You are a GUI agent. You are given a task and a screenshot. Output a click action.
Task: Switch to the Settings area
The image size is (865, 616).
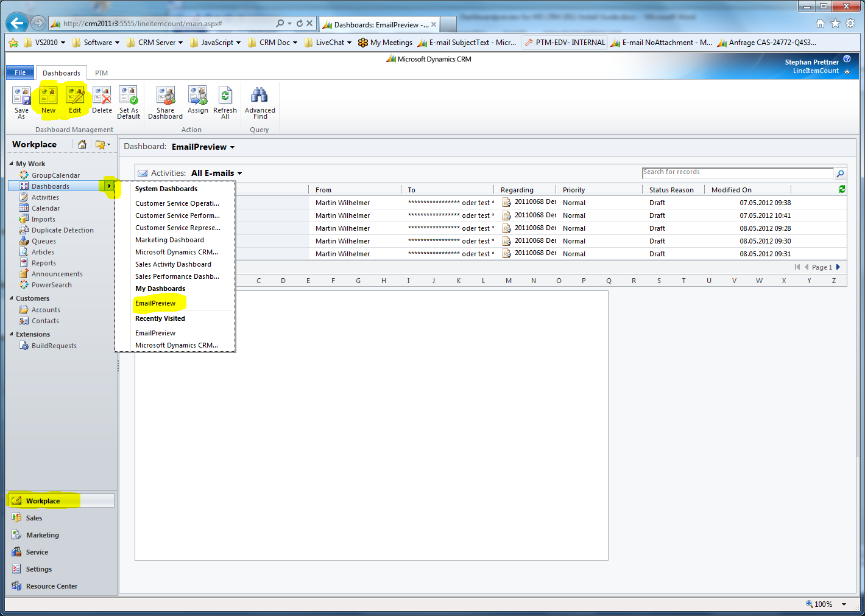click(x=38, y=569)
